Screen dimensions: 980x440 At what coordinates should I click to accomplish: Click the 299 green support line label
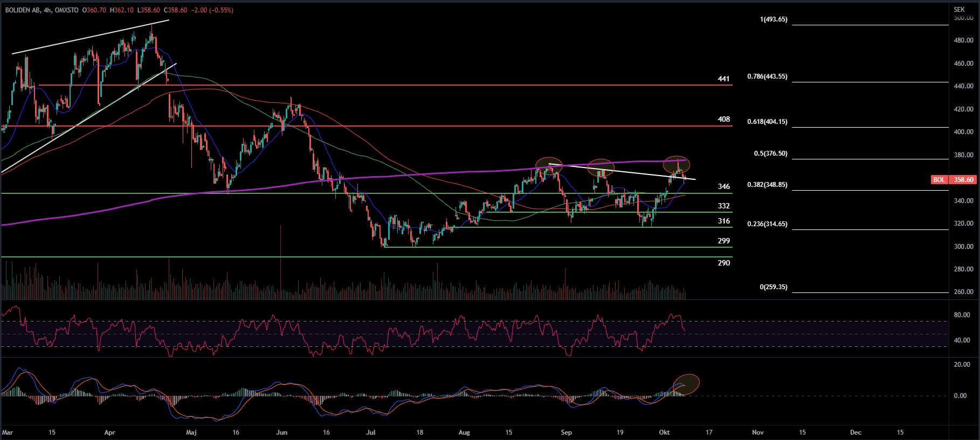(x=723, y=241)
